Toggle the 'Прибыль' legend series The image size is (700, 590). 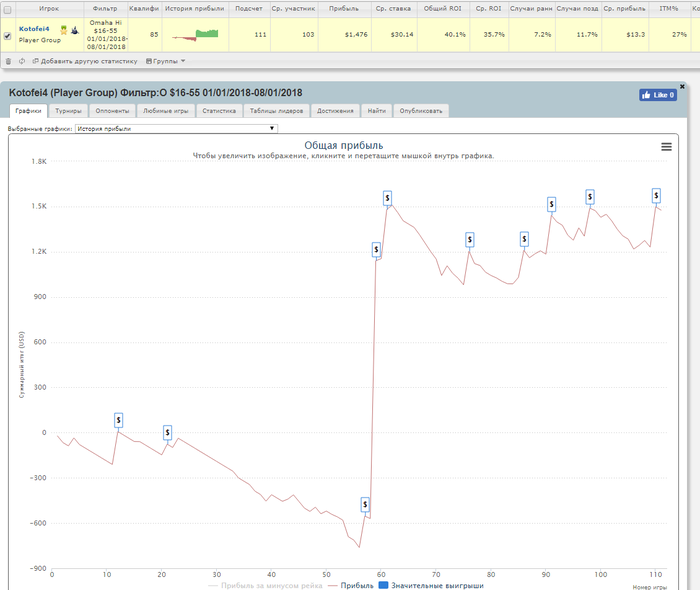click(x=351, y=586)
